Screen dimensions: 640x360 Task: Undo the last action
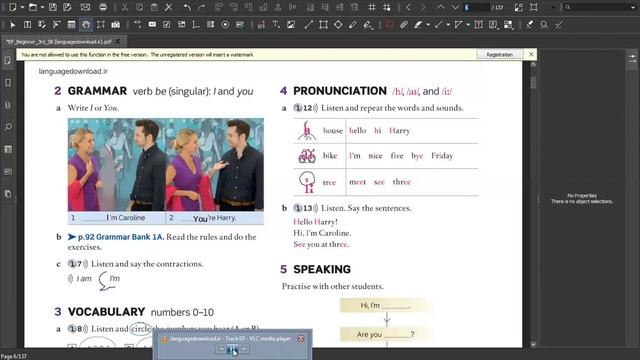[x=187, y=7]
